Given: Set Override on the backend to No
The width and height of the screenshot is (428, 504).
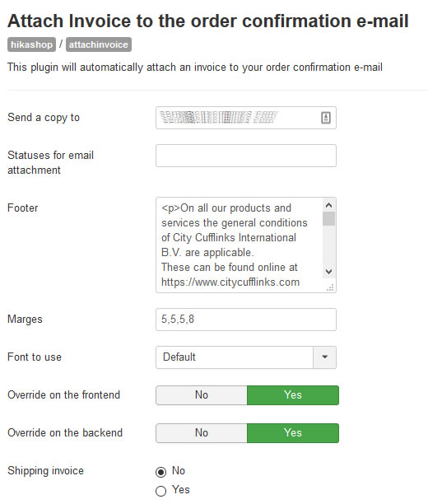Looking at the screenshot, I should pos(202,433).
